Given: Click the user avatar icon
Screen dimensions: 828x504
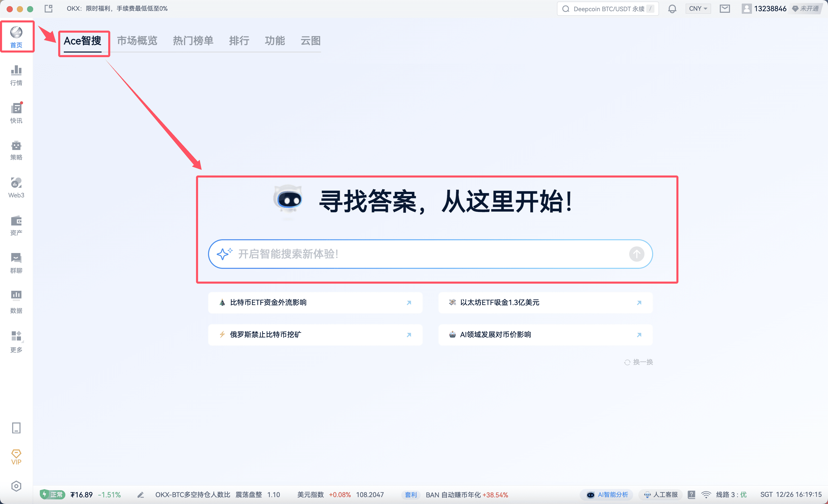Looking at the screenshot, I should tap(746, 9).
